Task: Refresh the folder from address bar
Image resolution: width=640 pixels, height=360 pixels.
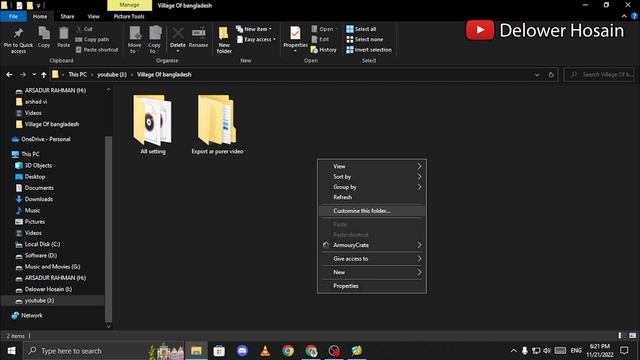Action: tap(551, 75)
